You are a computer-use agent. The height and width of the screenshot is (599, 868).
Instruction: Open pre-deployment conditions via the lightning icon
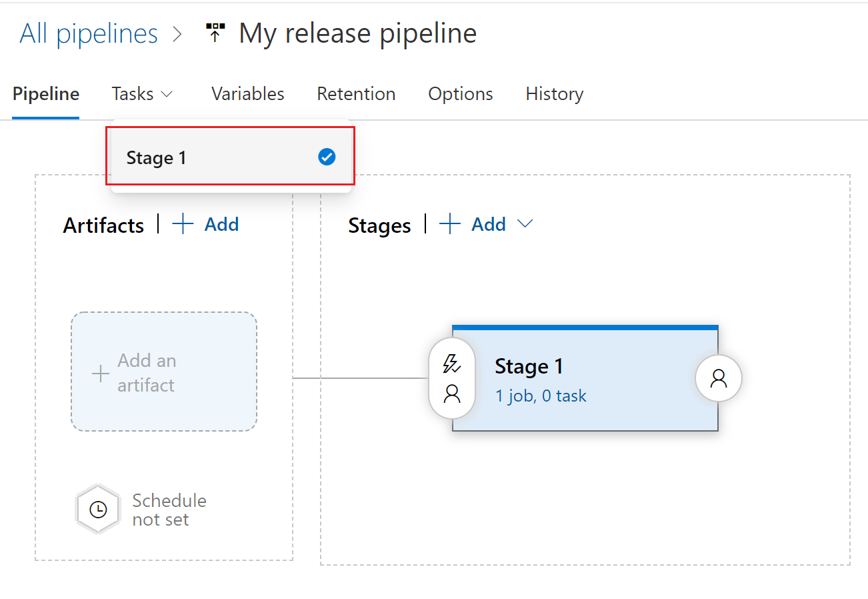pos(452,363)
